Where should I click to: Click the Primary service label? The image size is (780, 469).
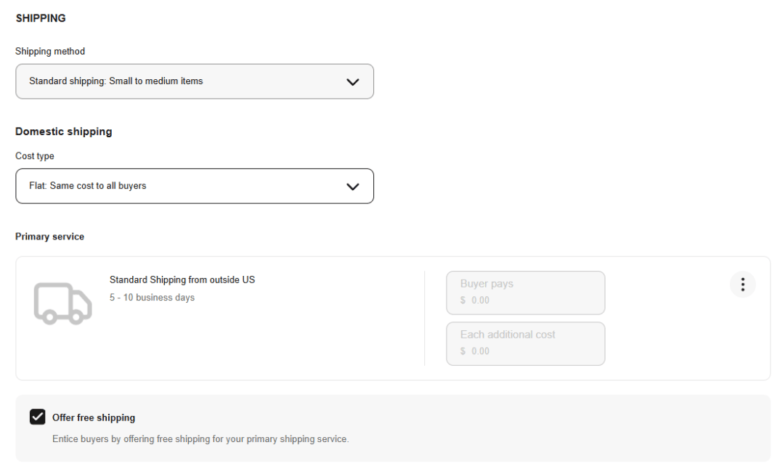(50, 237)
